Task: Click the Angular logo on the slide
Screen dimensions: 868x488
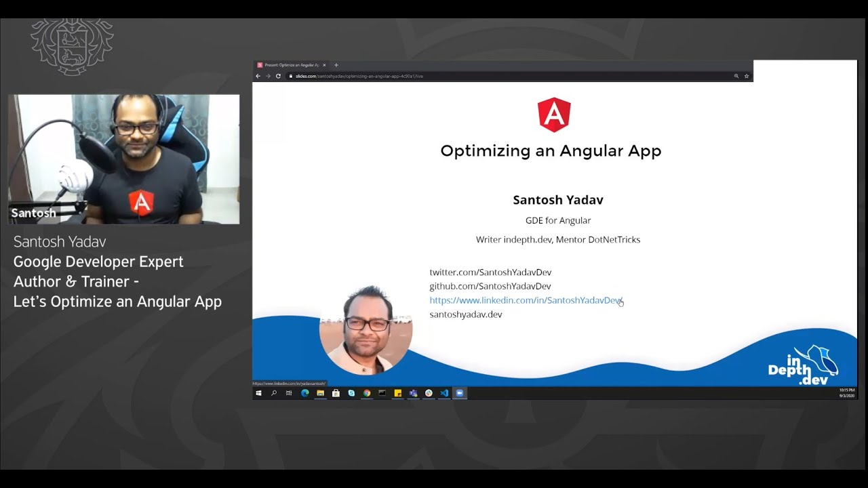Action: pos(554,115)
